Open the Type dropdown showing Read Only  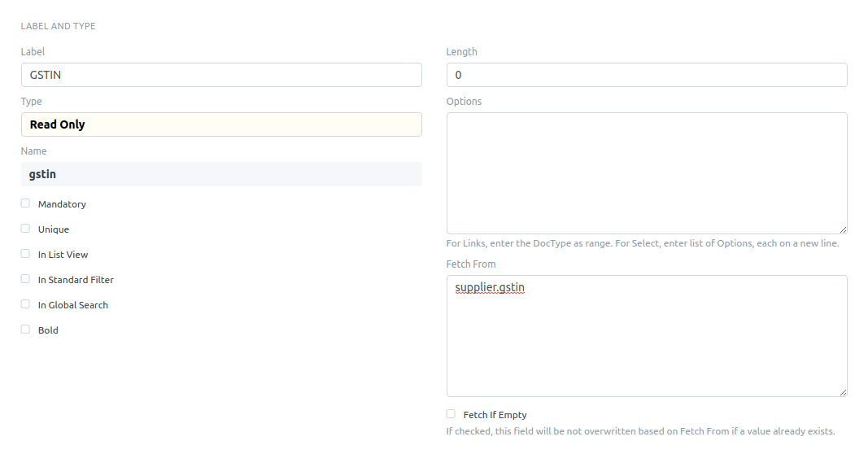[x=221, y=124]
